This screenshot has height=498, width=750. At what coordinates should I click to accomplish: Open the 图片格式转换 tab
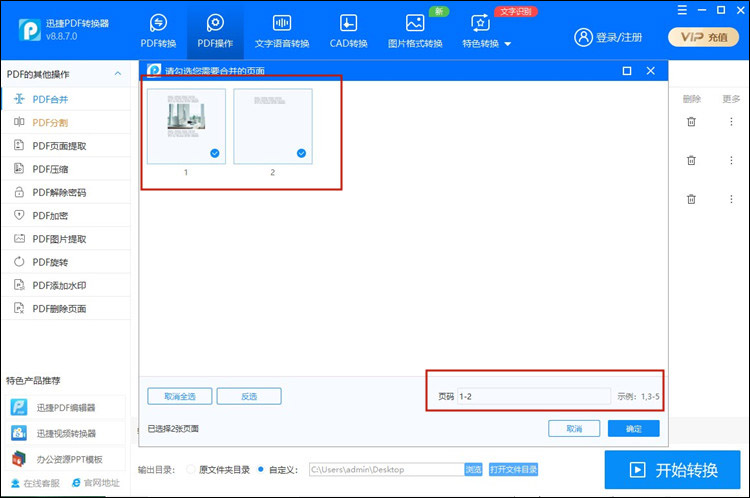pyautogui.click(x=415, y=32)
